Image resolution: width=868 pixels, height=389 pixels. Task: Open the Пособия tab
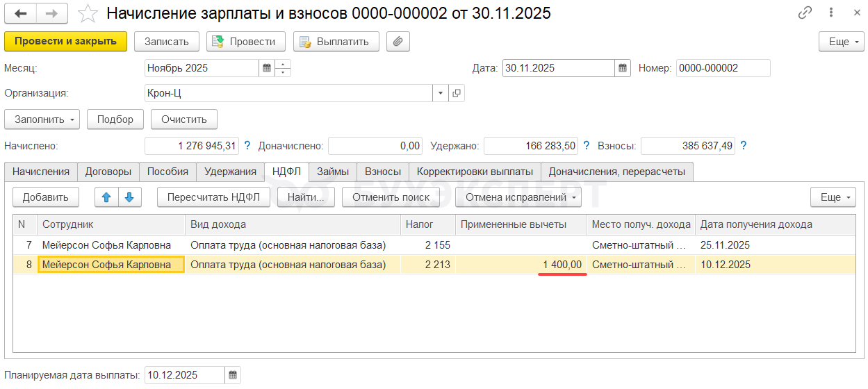point(168,172)
